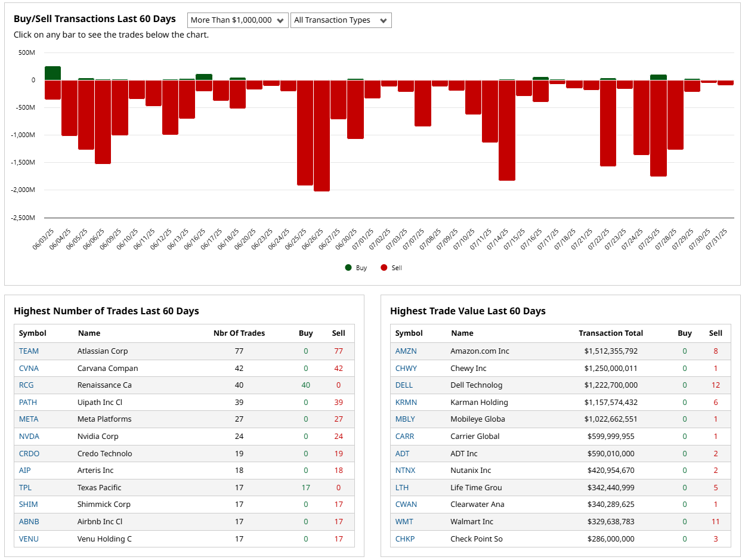The width and height of the screenshot is (745, 560).
Task: Open the WMT symbol link
Action: pyautogui.click(x=404, y=522)
